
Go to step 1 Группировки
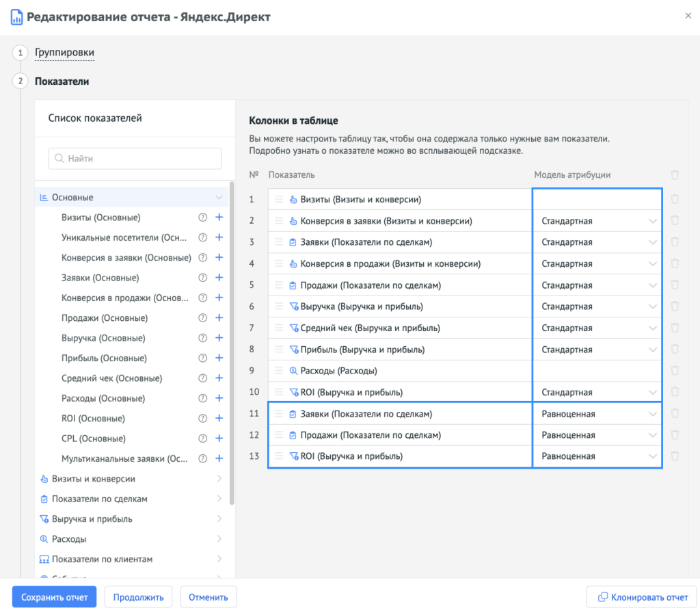[64, 53]
